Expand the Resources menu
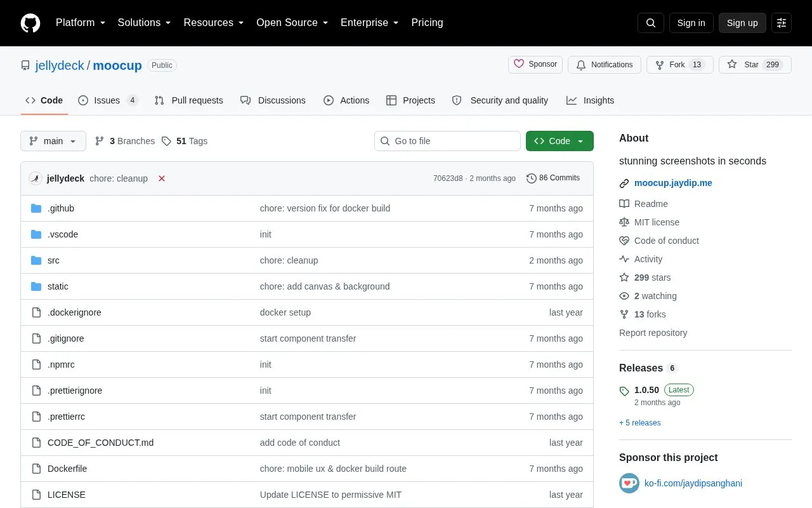This screenshot has width=812, height=508. [214, 23]
